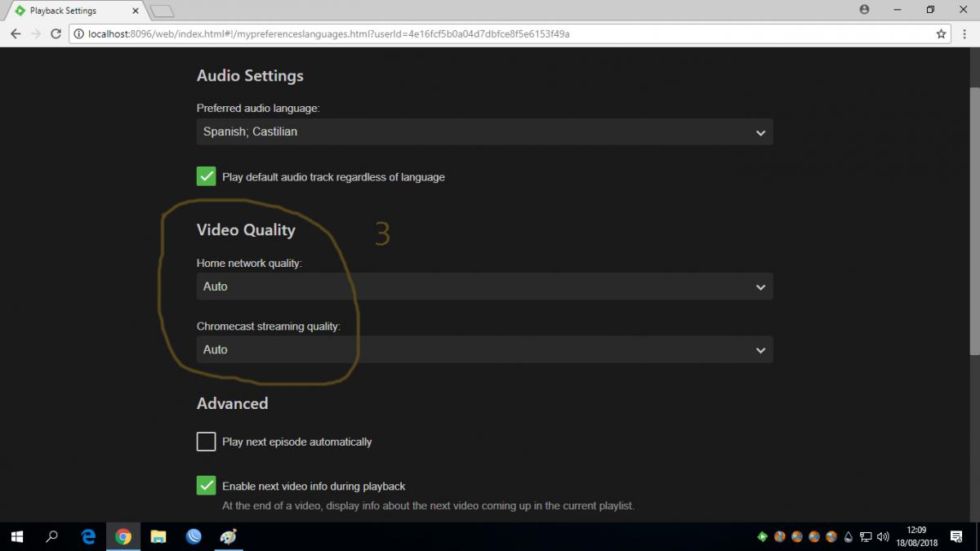Click the 'At the end of a video' description text
The width and height of the screenshot is (980, 551).
pyautogui.click(x=428, y=505)
